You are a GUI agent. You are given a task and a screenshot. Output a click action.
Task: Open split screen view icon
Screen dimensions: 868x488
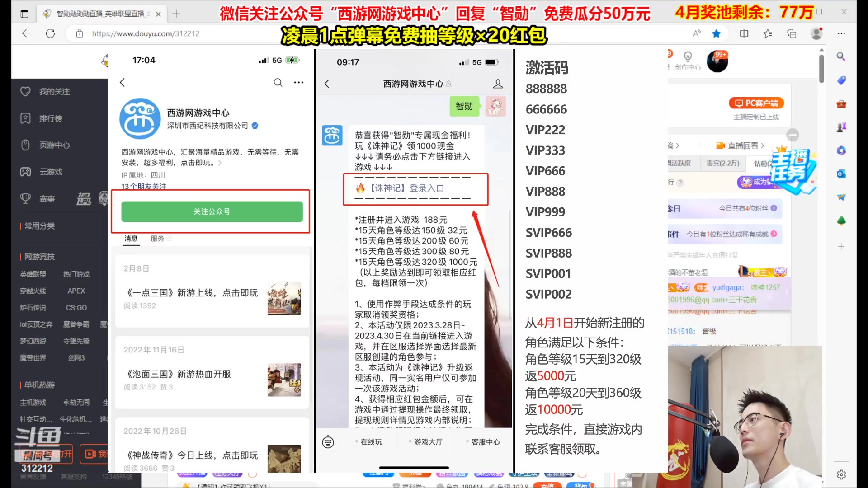pyautogui.click(x=744, y=33)
